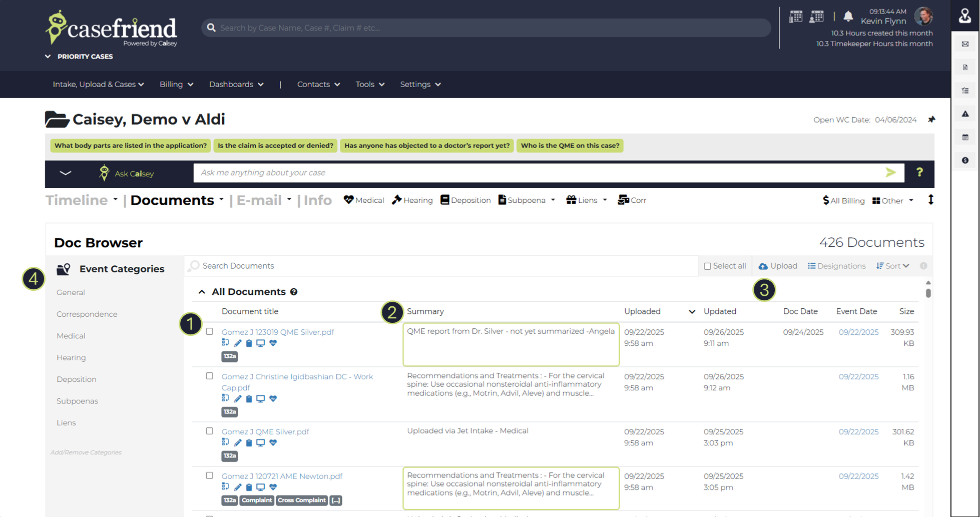The height and width of the screenshot is (517, 980).
Task: Open Gomez J QME Silver.pdf link
Action: pos(265,431)
